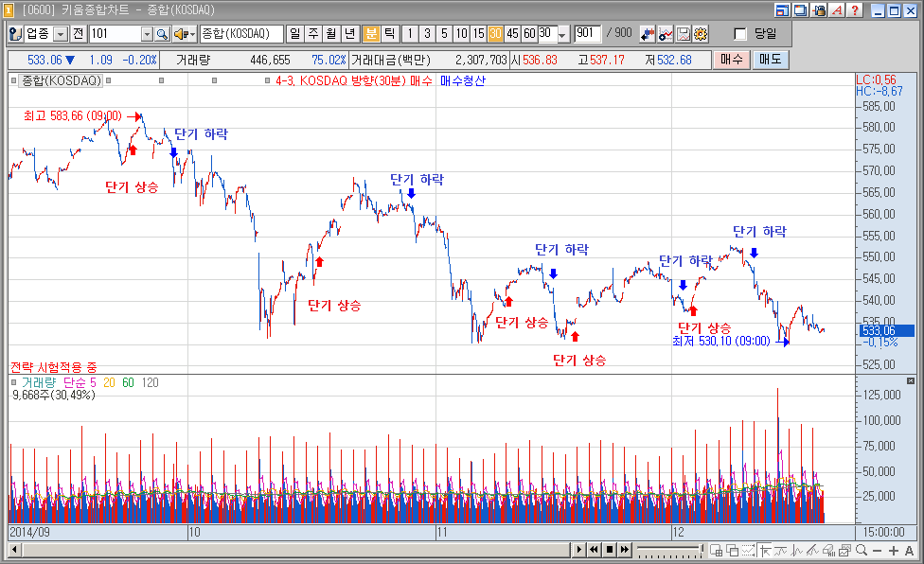Click the minus zoom-out icon
The image size is (924, 564).
pos(877,551)
